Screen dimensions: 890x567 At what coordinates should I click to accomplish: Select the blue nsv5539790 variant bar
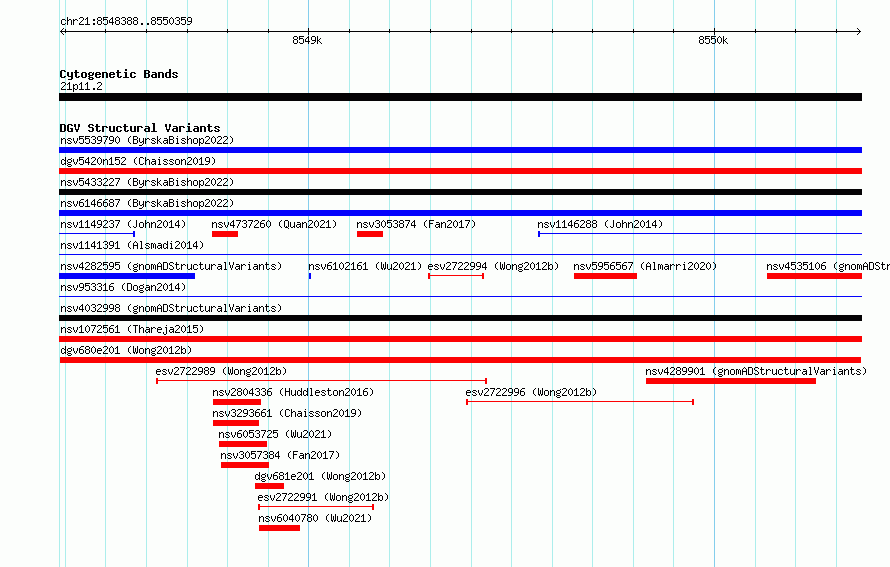point(460,150)
